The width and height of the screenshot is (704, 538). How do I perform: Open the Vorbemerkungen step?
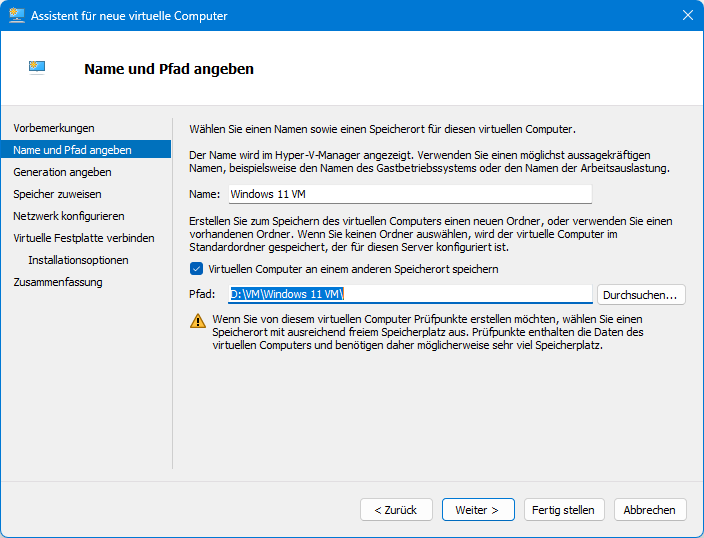(x=54, y=128)
